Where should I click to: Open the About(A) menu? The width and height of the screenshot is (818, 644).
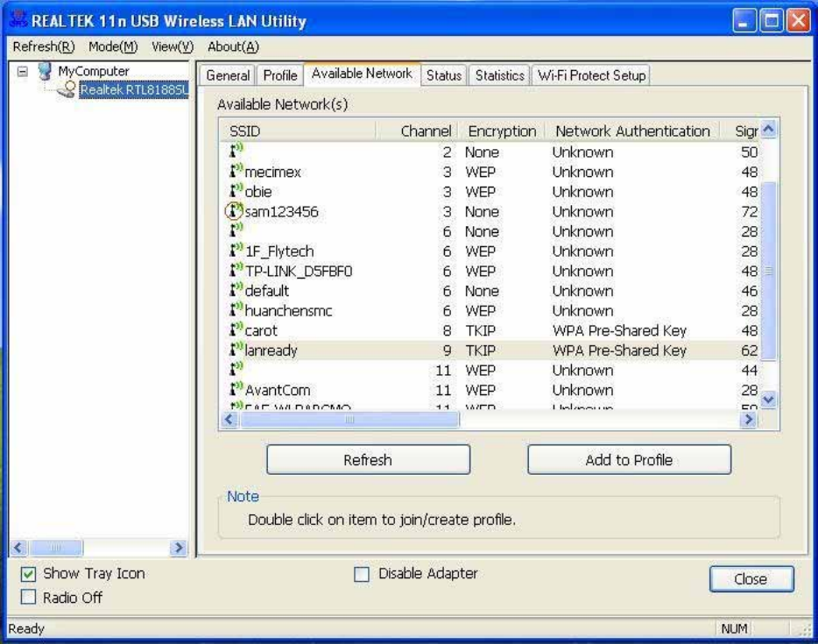233,47
